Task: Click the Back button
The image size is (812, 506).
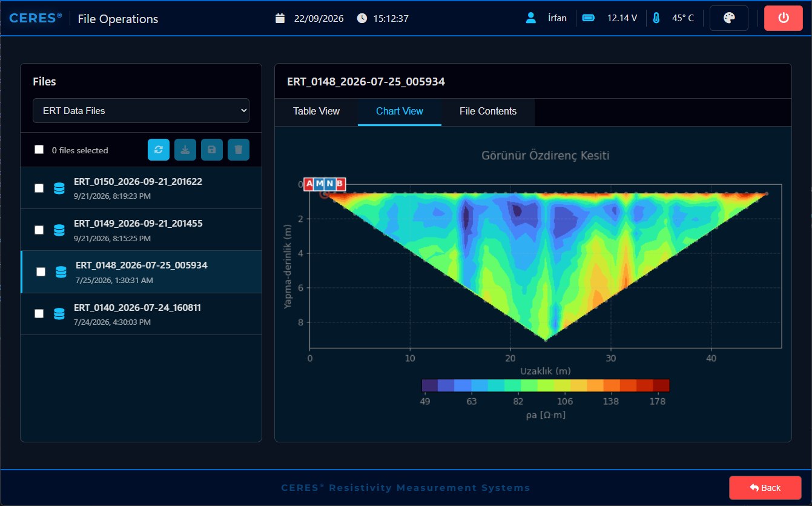Action: (x=765, y=488)
